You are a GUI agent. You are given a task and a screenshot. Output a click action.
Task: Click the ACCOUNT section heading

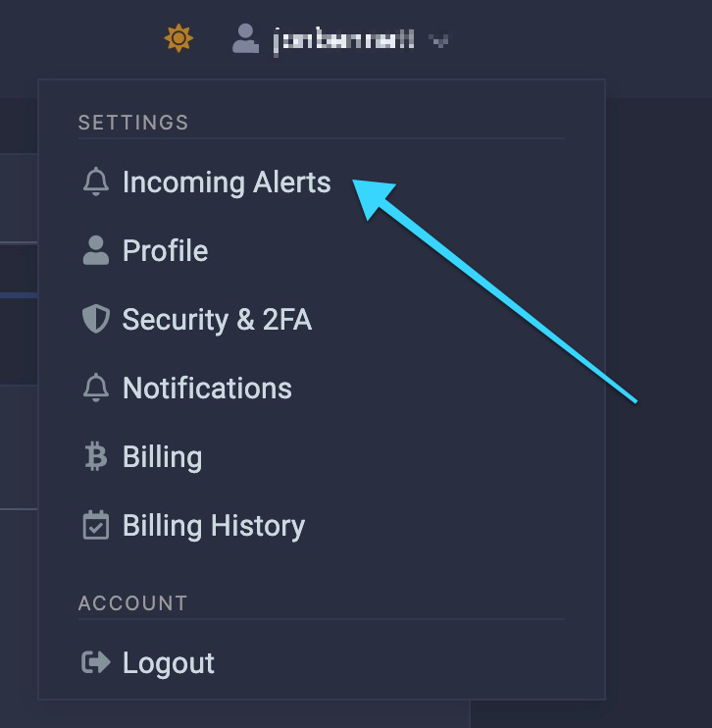click(x=132, y=603)
